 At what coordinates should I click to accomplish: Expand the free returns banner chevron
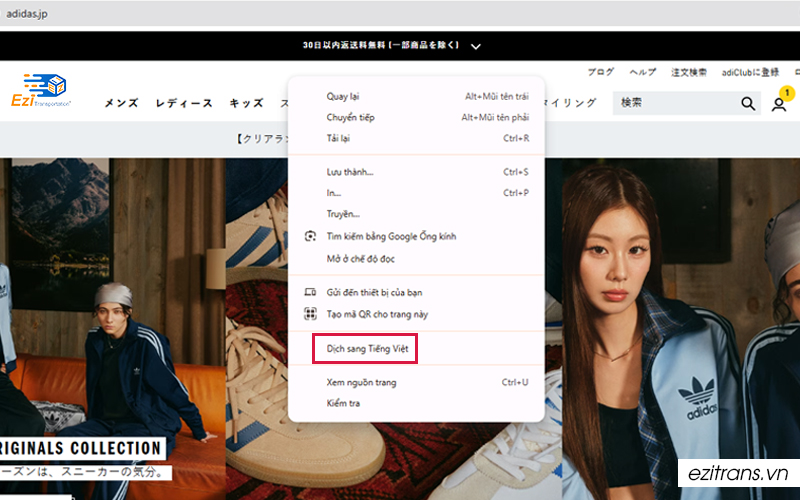pyautogui.click(x=476, y=46)
